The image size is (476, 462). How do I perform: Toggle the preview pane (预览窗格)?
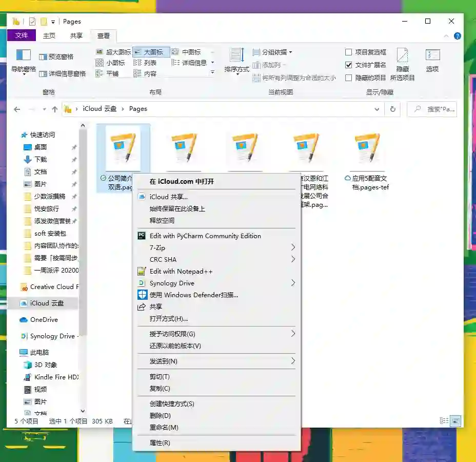click(x=56, y=57)
